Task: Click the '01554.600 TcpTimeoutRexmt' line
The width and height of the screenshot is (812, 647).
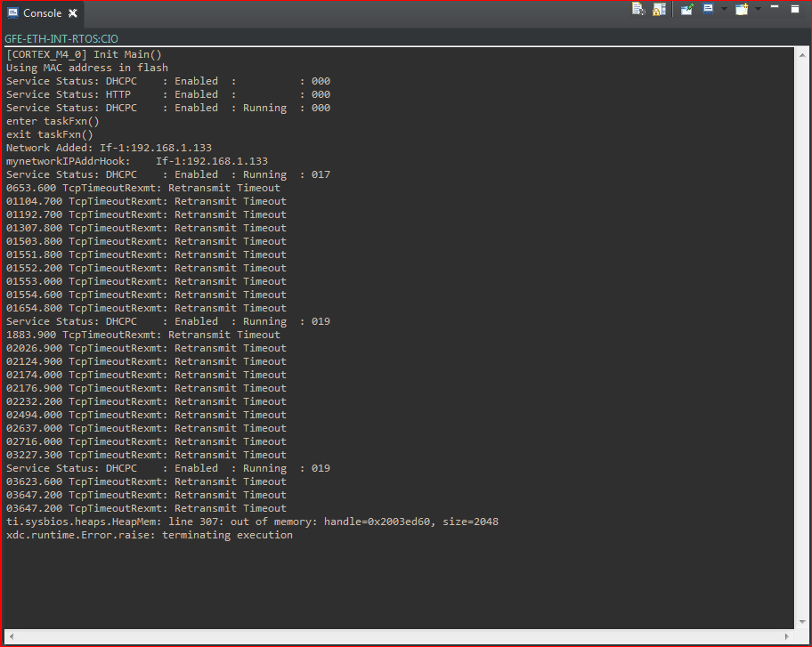Action: click(x=146, y=295)
